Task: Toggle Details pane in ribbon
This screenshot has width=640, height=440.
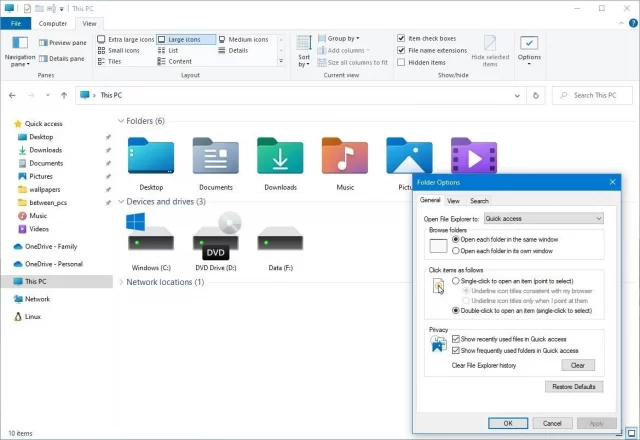Action: coord(61,59)
